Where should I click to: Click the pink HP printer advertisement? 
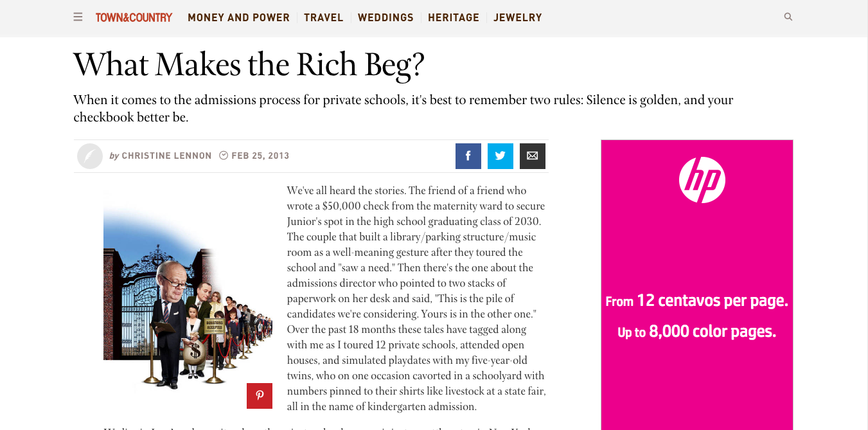(x=697, y=285)
